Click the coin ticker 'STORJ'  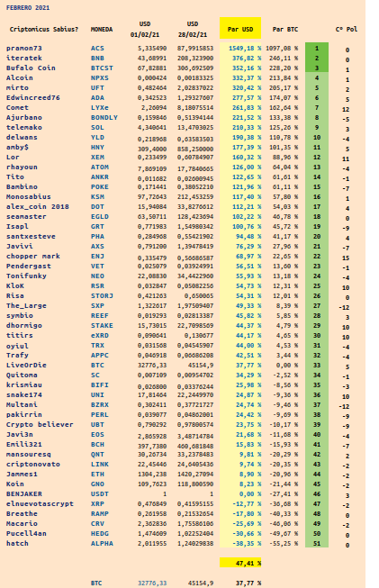[102, 295]
